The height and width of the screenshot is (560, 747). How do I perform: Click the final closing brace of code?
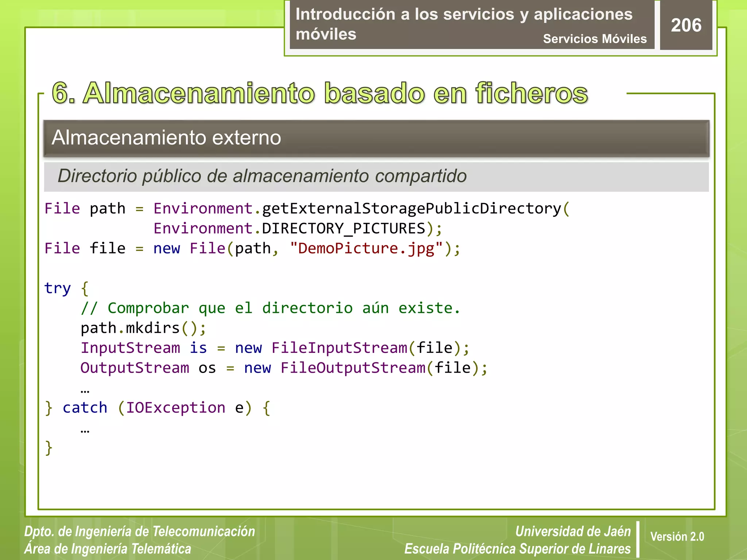click(49, 448)
